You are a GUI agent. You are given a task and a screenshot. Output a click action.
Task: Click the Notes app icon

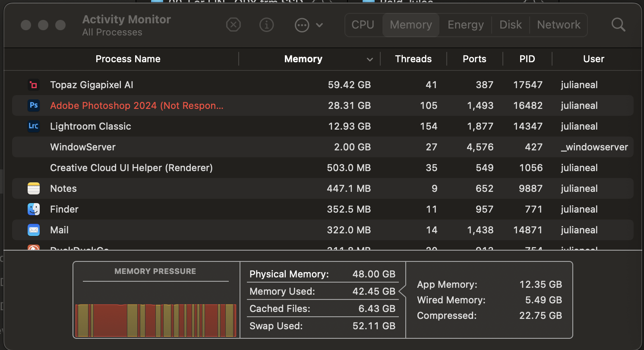[34, 188]
